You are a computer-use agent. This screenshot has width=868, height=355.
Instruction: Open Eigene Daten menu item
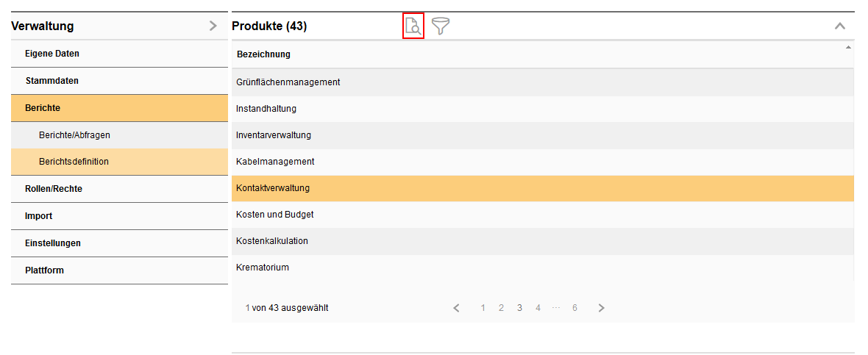(52, 54)
